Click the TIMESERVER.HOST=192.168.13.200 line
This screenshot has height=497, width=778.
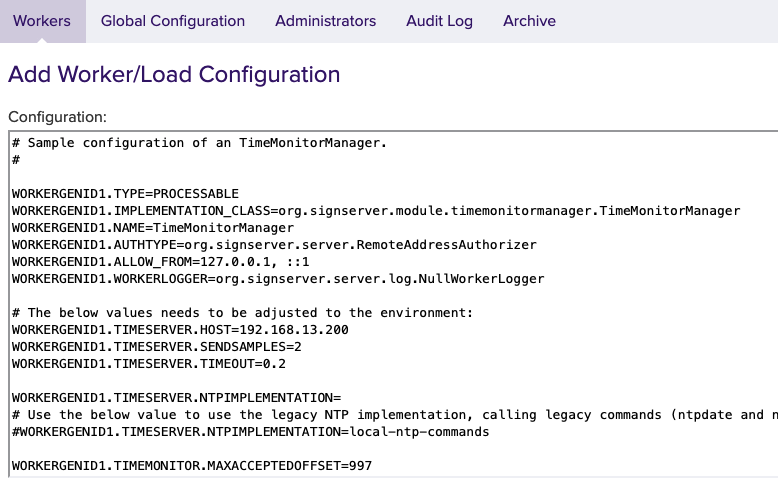180,330
